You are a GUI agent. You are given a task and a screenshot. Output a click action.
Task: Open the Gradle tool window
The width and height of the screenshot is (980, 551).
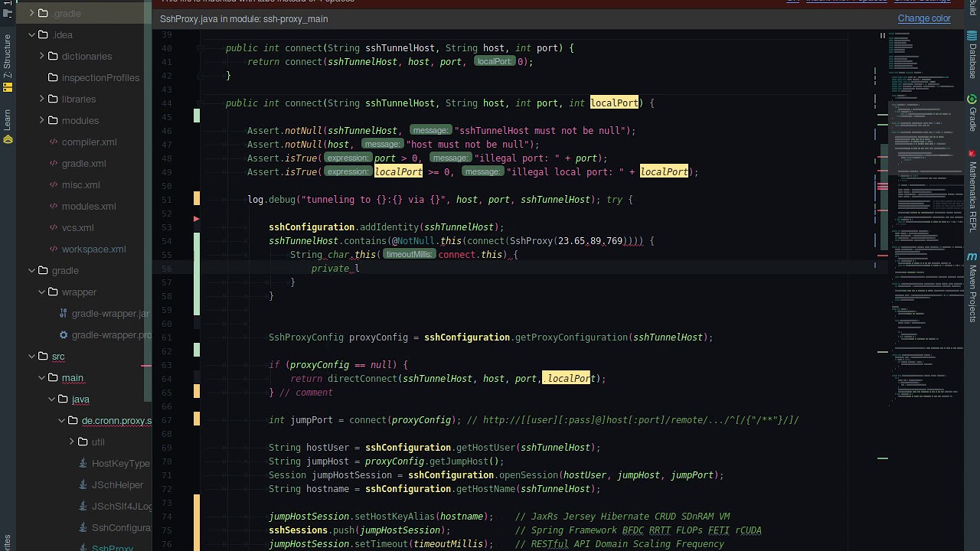point(972,113)
